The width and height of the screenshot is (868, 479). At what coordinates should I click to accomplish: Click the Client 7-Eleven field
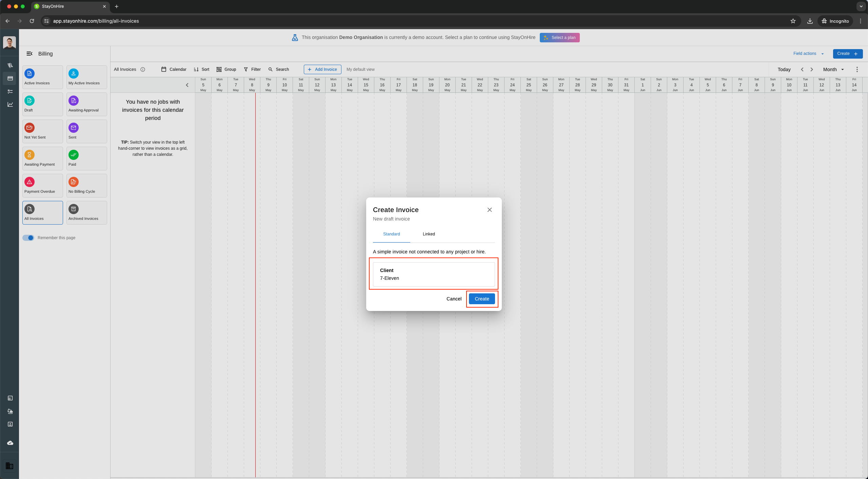tap(434, 274)
